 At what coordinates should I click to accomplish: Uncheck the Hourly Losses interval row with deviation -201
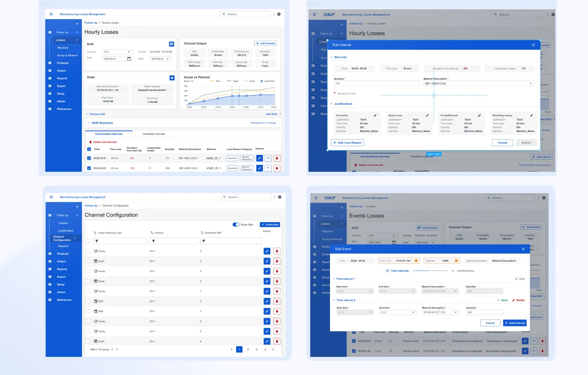(89, 158)
